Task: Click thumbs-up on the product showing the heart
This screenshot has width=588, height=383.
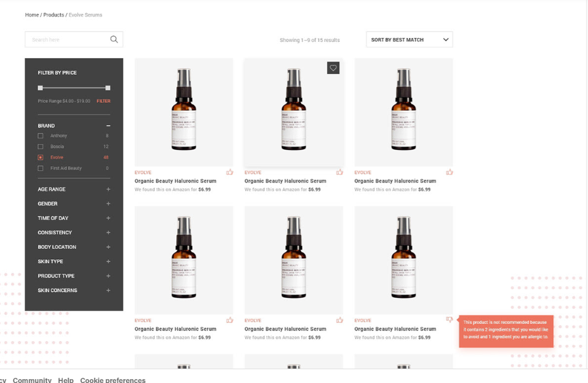Action: coord(340,172)
